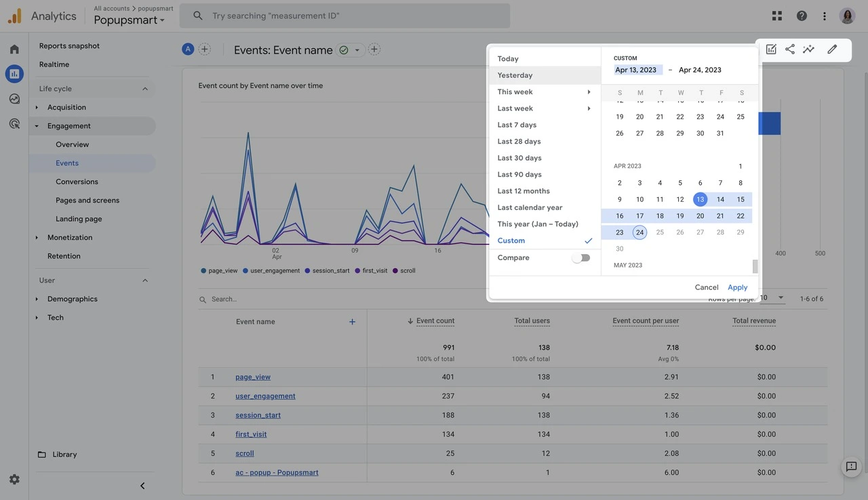Expand Demographics in the sidebar
Screen dimensions: 868x500
pos(37,299)
